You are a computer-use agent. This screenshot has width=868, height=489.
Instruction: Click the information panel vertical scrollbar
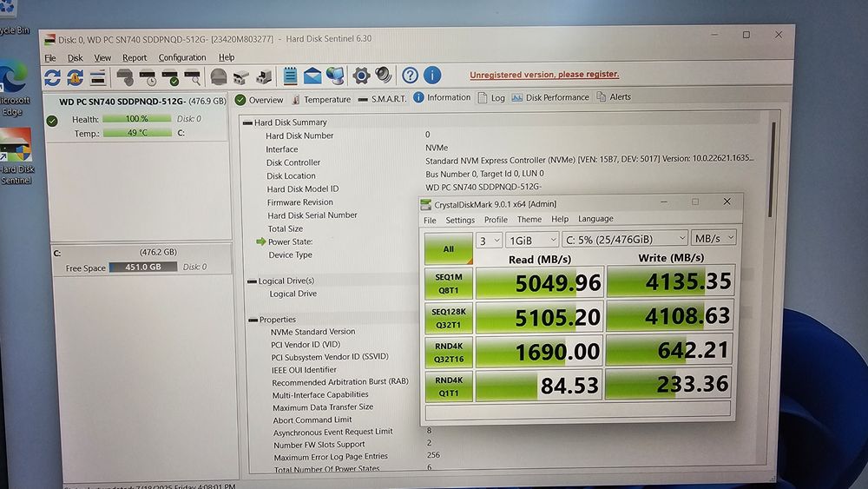coord(773,169)
